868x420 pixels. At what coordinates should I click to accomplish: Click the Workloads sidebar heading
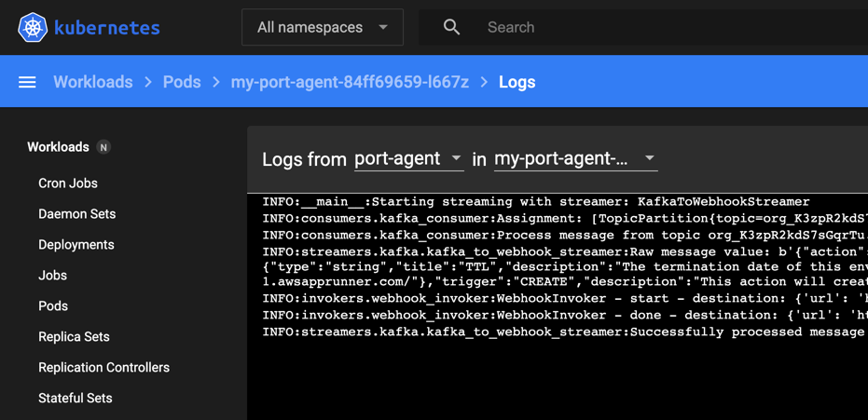click(58, 147)
